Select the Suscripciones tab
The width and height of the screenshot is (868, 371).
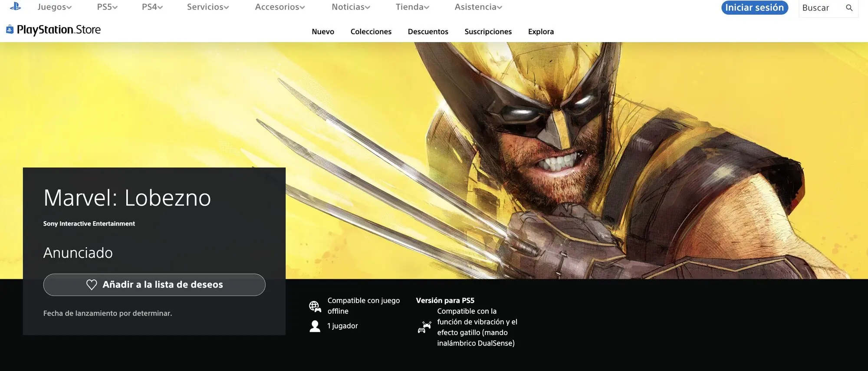click(x=488, y=32)
